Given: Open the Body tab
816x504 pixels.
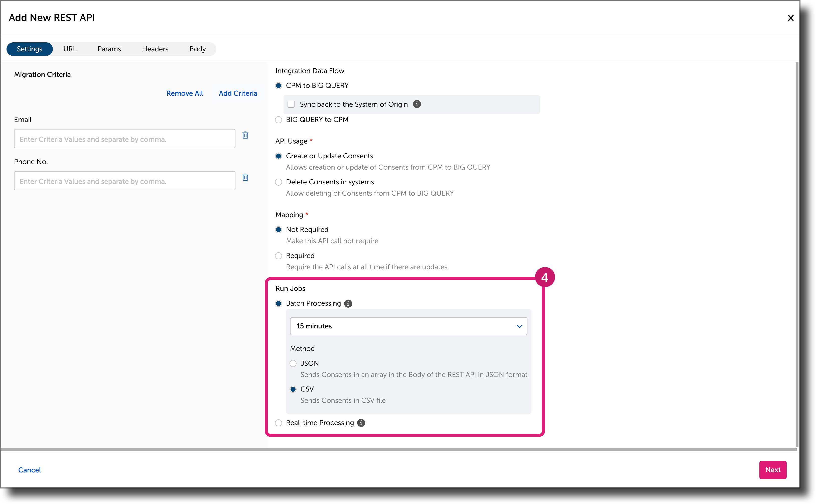Looking at the screenshot, I should [198, 49].
